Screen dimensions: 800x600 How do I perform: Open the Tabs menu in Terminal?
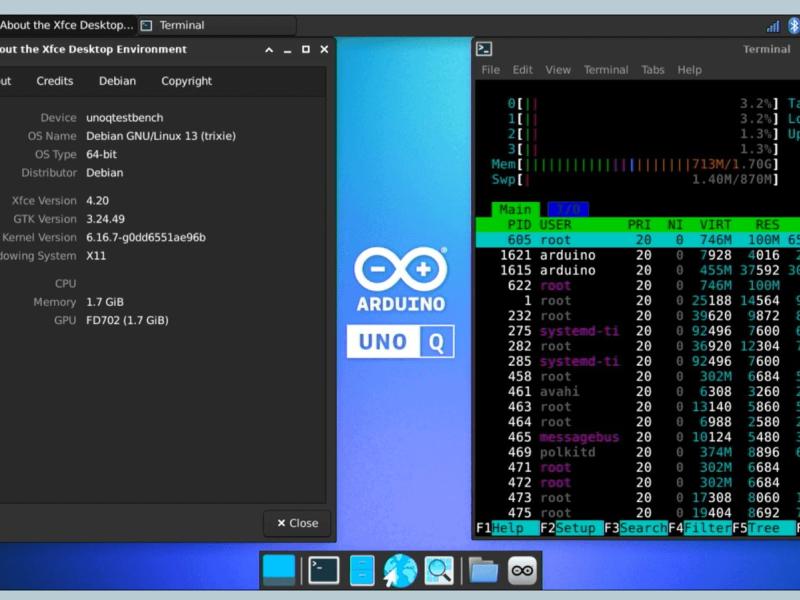point(653,70)
